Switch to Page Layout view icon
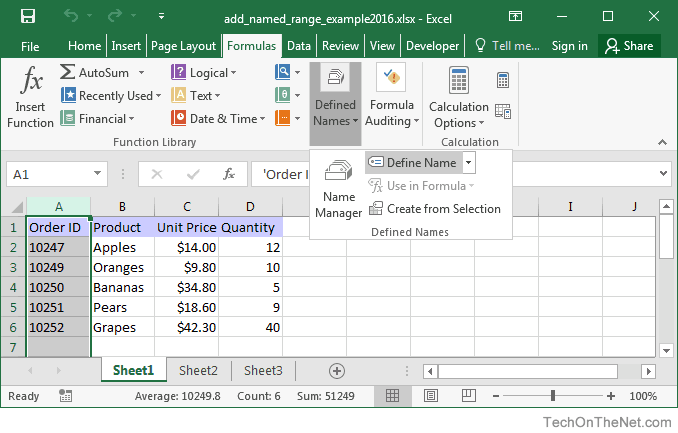Image resolution: width=678 pixels, height=433 pixels. (431, 395)
